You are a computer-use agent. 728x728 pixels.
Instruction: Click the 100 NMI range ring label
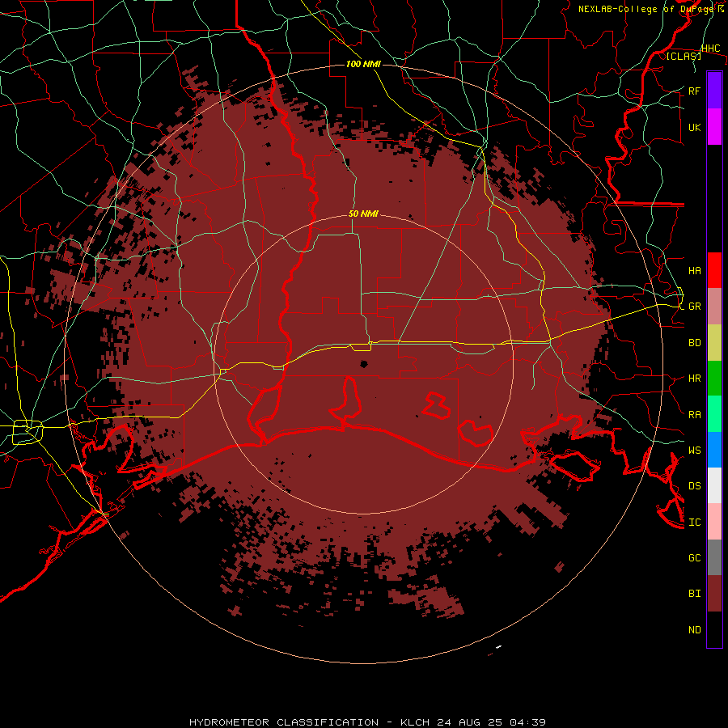(x=363, y=64)
